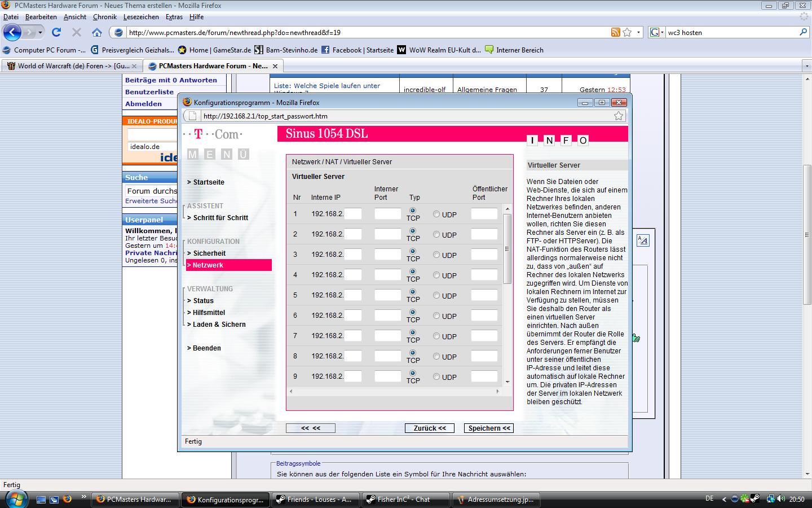Open Interner Bereich bookmark

coord(514,50)
